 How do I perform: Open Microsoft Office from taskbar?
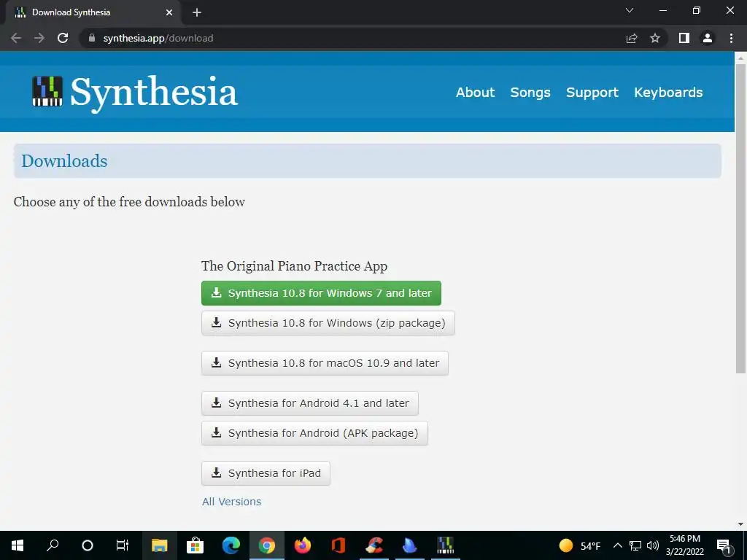338,545
